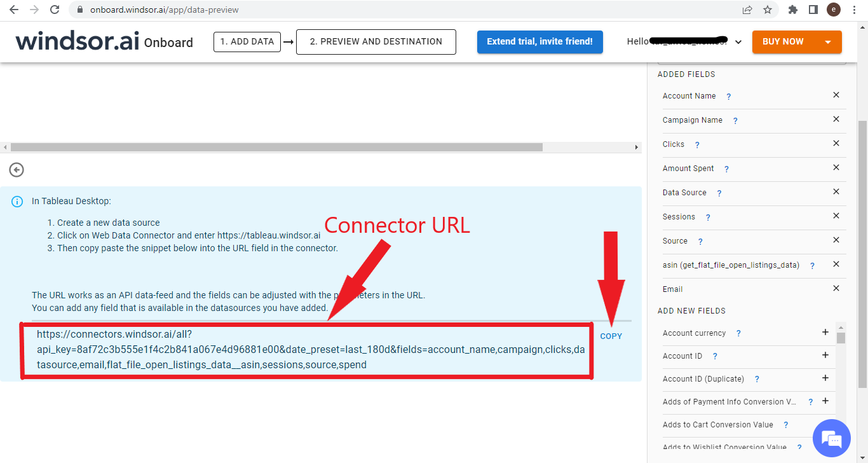Remove the Data Source field
The height and width of the screenshot is (463, 868).
tap(836, 191)
